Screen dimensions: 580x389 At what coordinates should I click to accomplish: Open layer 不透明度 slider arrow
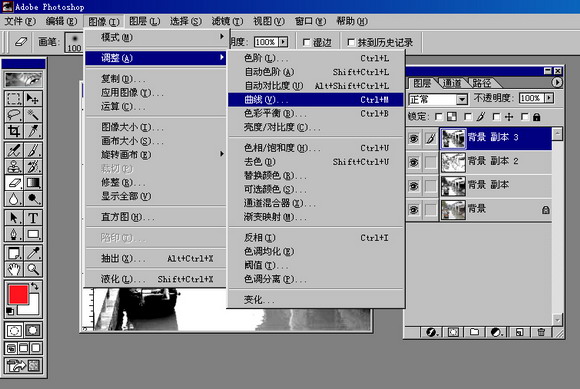tap(549, 98)
